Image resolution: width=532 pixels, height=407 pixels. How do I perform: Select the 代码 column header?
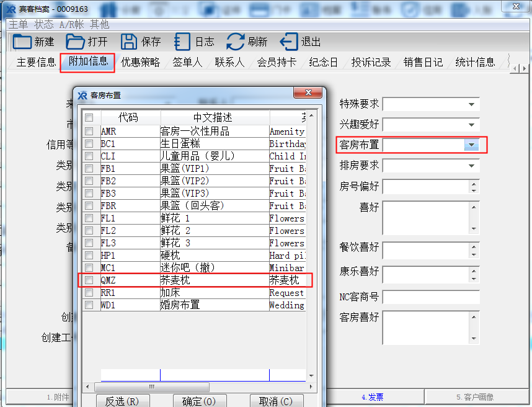(130, 117)
